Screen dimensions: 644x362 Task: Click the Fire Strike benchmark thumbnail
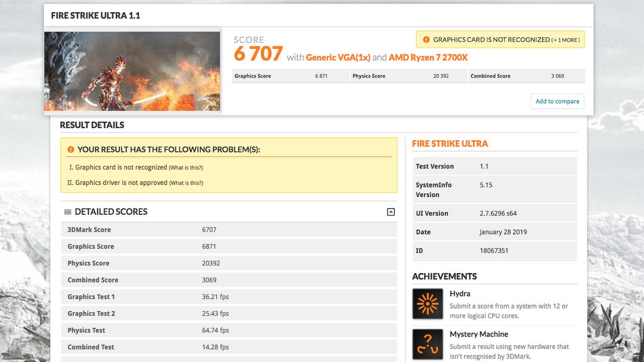point(132,71)
